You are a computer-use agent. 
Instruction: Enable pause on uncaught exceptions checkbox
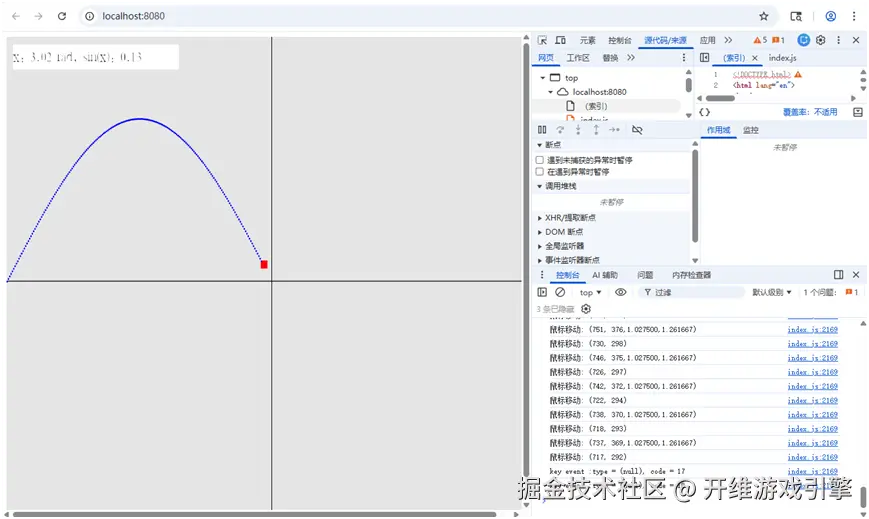coord(540,160)
